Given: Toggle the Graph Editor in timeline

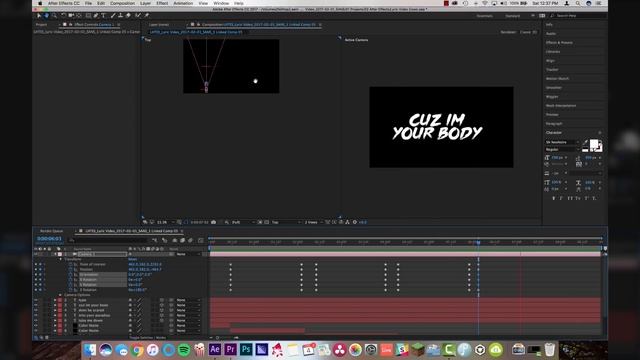Looking at the screenshot, I should point(200,240).
